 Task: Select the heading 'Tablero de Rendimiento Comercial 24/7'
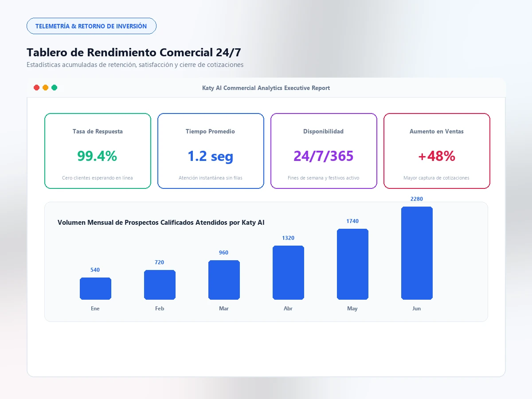[134, 52]
